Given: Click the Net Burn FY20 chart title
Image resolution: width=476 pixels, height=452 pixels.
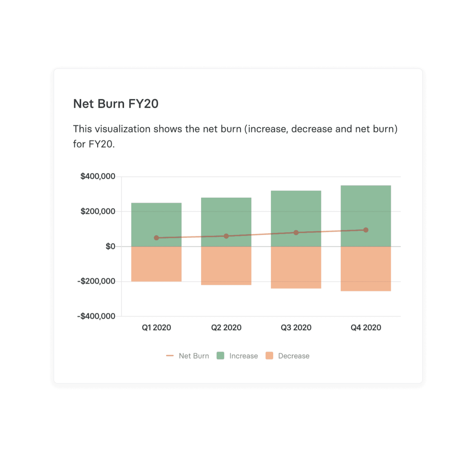Looking at the screenshot, I should [116, 104].
